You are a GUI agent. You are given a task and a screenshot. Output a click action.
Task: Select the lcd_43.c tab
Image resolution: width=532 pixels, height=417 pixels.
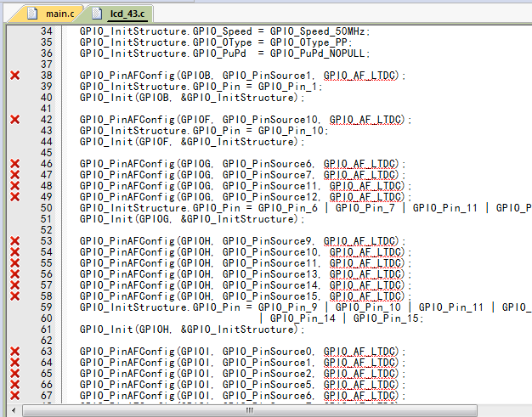point(118,14)
